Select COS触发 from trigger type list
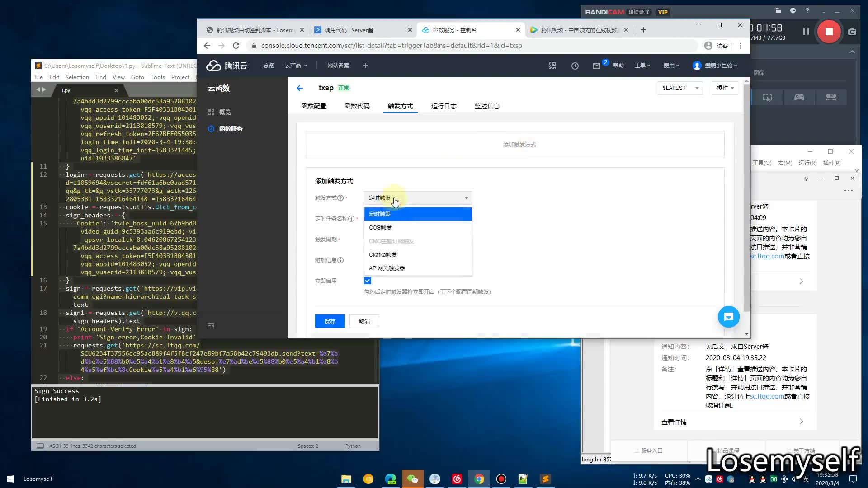Image resolution: width=868 pixels, height=488 pixels. (x=380, y=228)
